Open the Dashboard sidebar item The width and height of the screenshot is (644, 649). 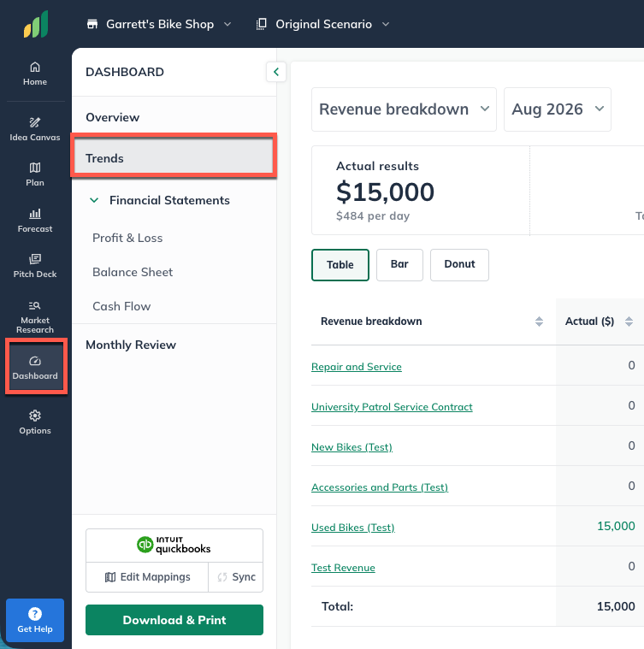[36, 367]
